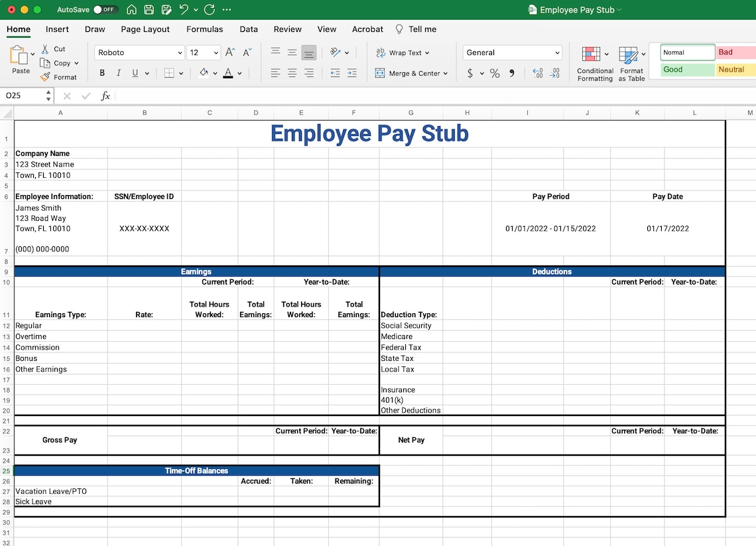The width and height of the screenshot is (756, 546).
Task: Click the Decrease Decimal icon
Action: [554, 74]
